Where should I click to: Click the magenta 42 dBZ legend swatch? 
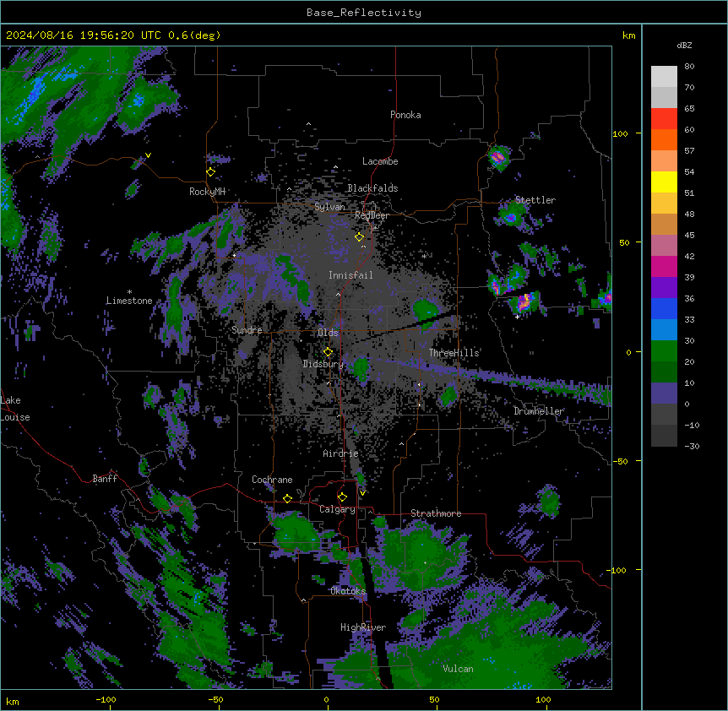click(664, 266)
